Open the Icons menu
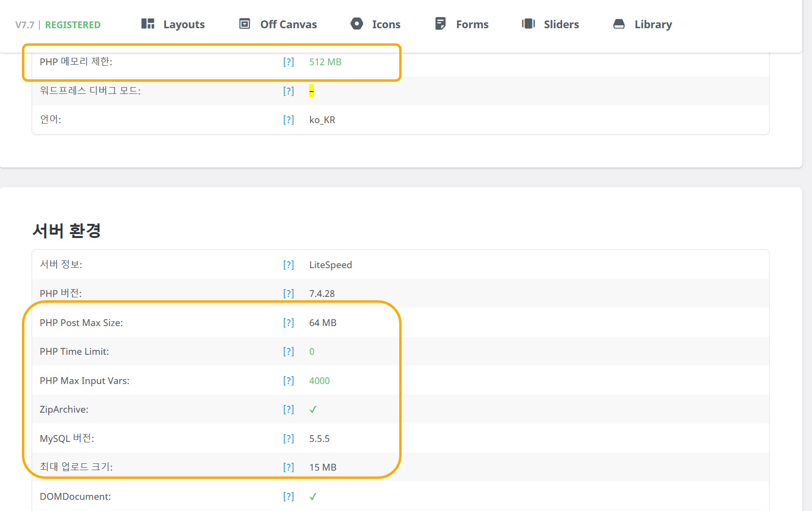The height and width of the screenshot is (511, 812). click(375, 24)
